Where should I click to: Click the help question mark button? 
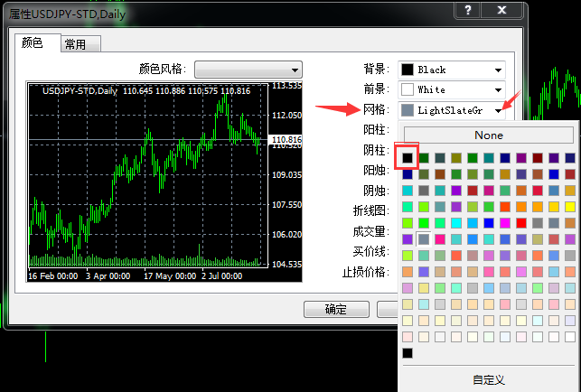pyautogui.click(x=467, y=10)
